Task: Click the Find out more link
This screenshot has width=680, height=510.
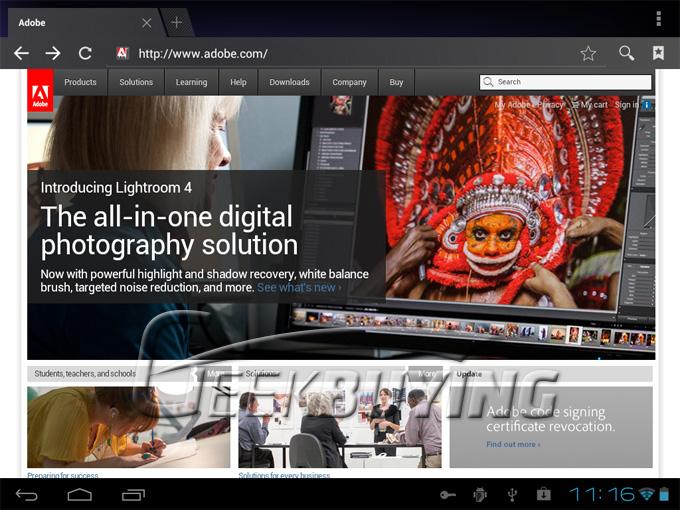Action: point(513,445)
